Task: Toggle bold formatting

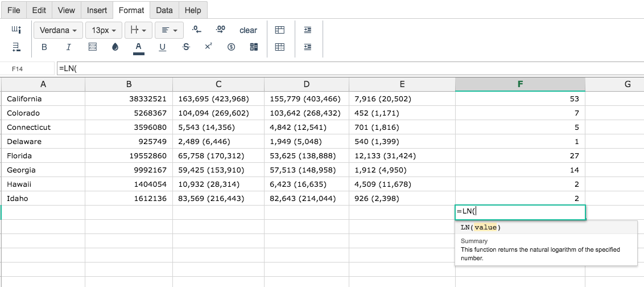Action: [44, 47]
